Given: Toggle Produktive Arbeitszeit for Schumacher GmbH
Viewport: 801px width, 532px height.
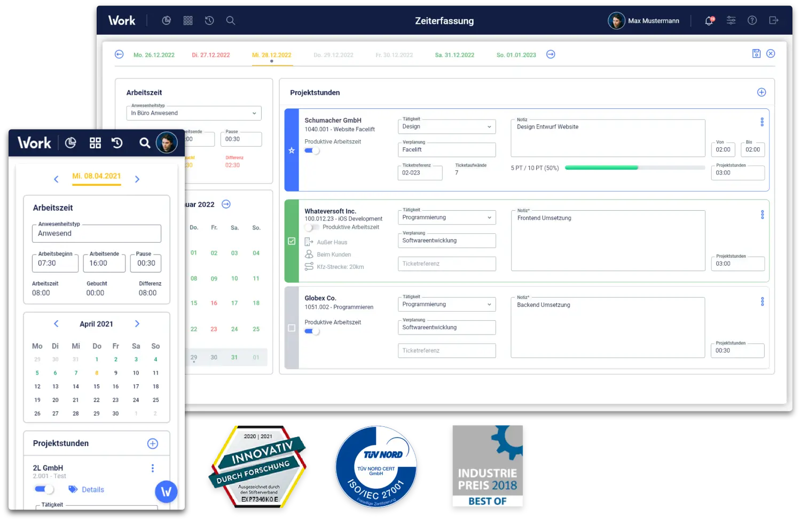Looking at the screenshot, I should 312,151.
